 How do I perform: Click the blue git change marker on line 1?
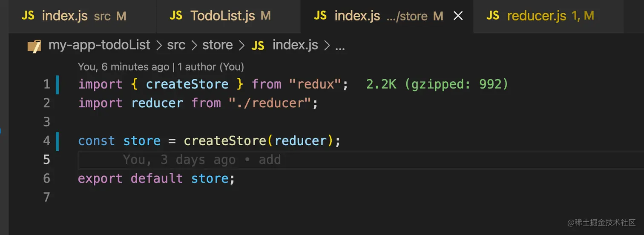tap(57, 84)
